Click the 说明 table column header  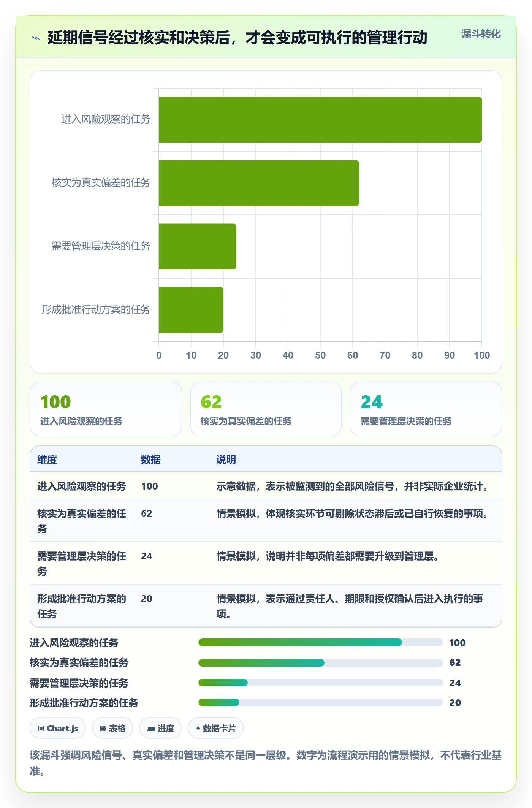(x=226, y=459)
